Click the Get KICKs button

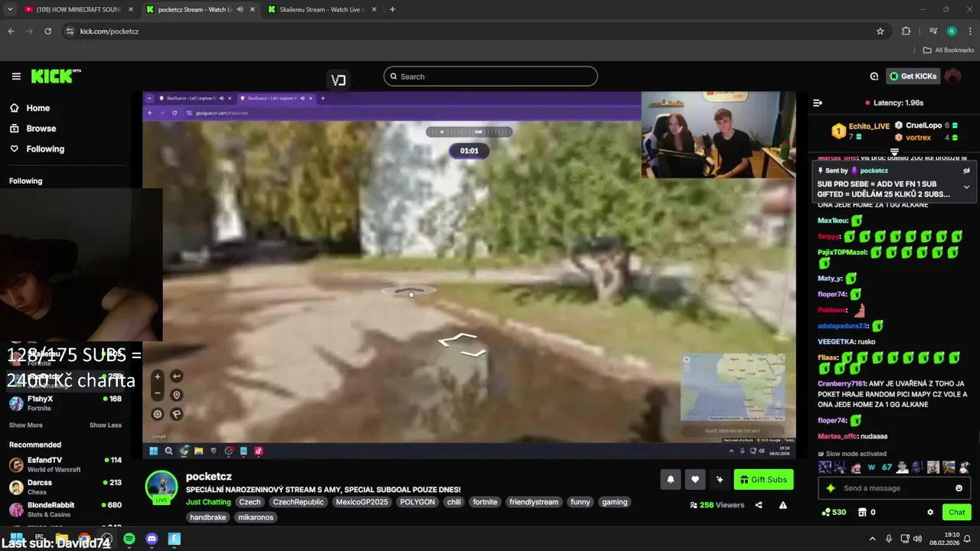[x=913, y=76]
